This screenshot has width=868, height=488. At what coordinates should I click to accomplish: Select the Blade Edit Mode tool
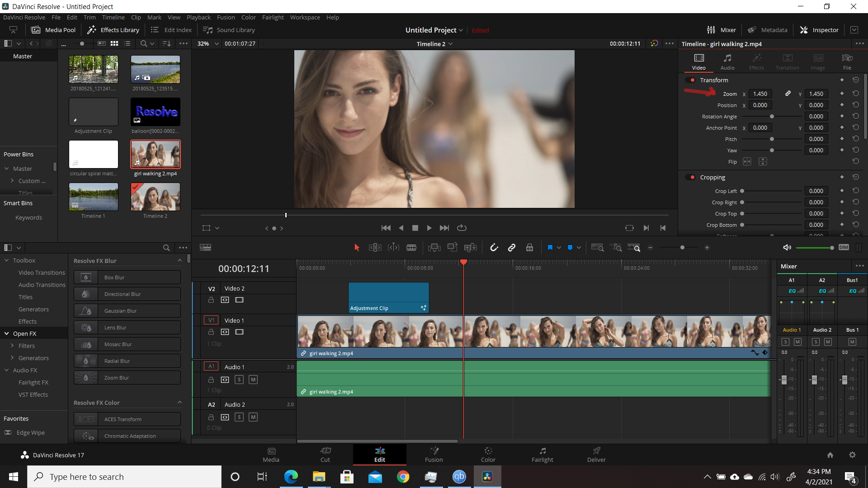click(x=411, y=248)
